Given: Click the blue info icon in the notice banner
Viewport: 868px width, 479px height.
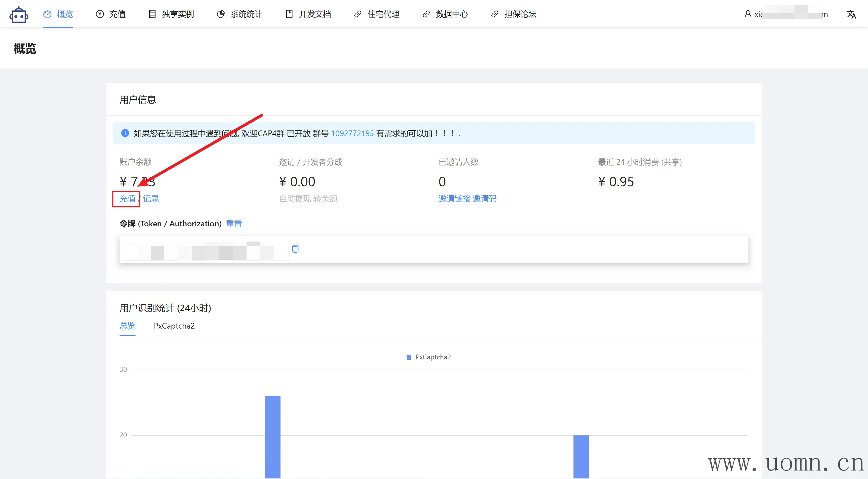Looking at the screenshot, I should tap(125, 133).
